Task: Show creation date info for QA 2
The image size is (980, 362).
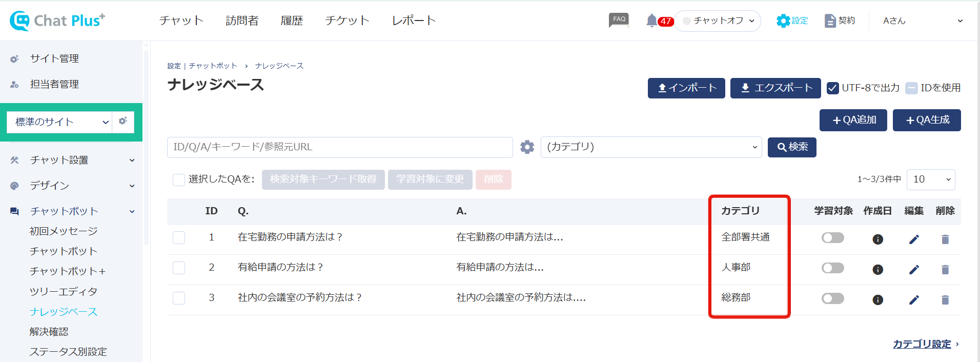Action: [x=877, y=270]
